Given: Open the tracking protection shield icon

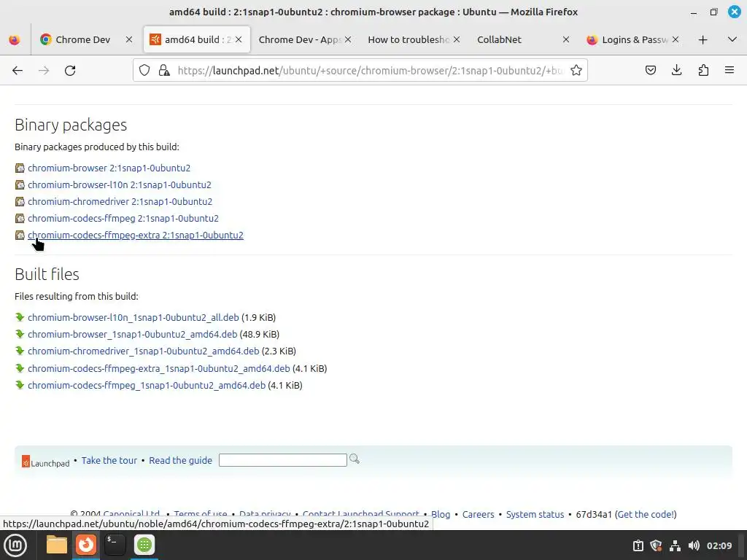Looking at the screenshot, I should click(x=144, y=71).
